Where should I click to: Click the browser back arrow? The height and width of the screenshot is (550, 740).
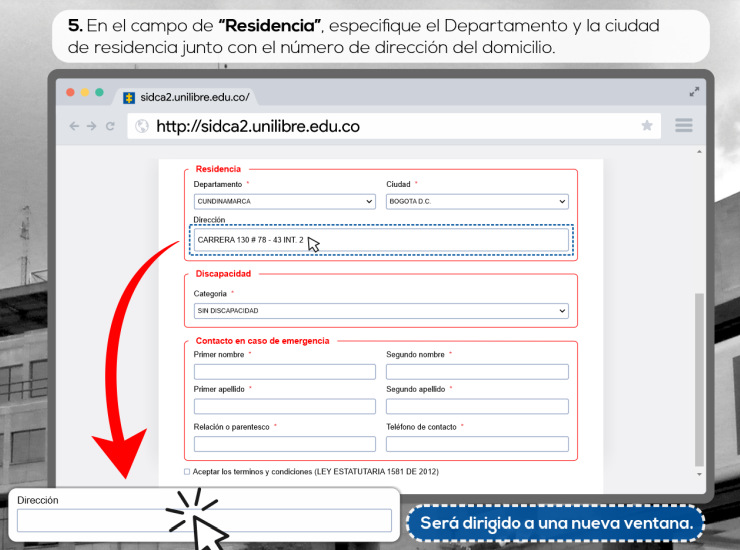74,126
